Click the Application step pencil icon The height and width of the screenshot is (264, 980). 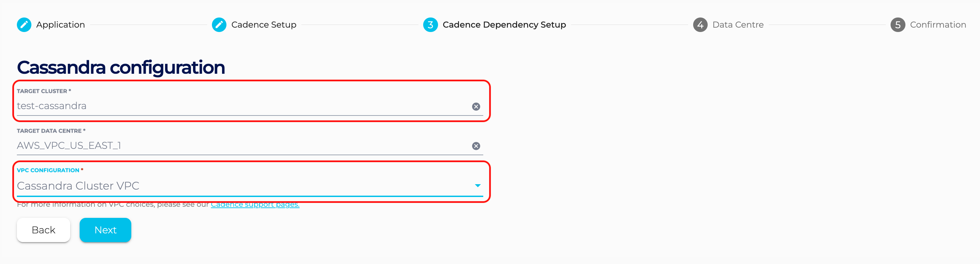[24, 25]
